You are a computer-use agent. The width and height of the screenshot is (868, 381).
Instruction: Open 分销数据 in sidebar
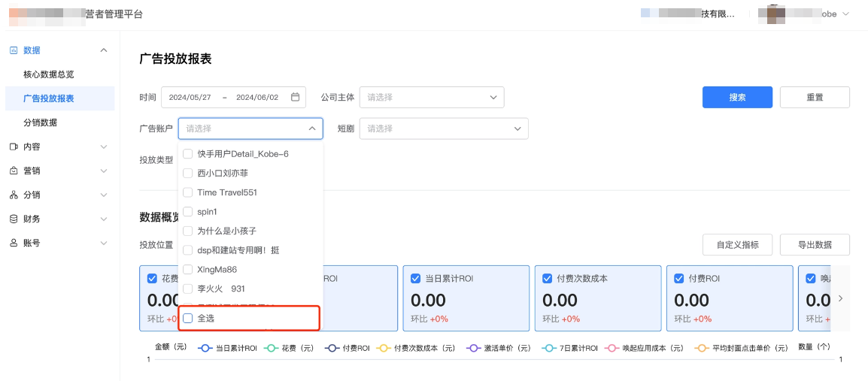point(41,122)
